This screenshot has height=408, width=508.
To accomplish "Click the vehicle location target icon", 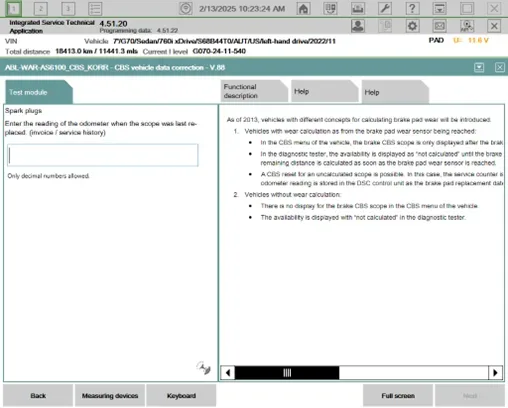I will point(186,8).
